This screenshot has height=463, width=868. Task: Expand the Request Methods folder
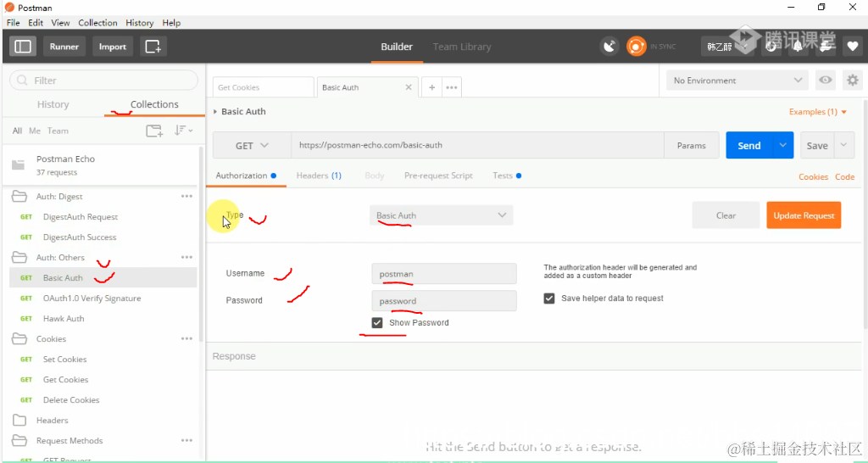pos(19,441)
